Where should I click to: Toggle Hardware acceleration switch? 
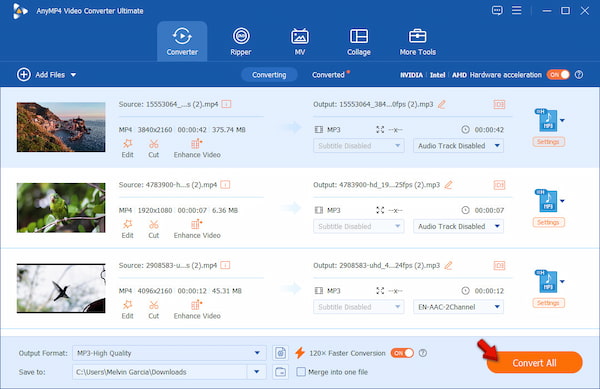coord(558,75)
